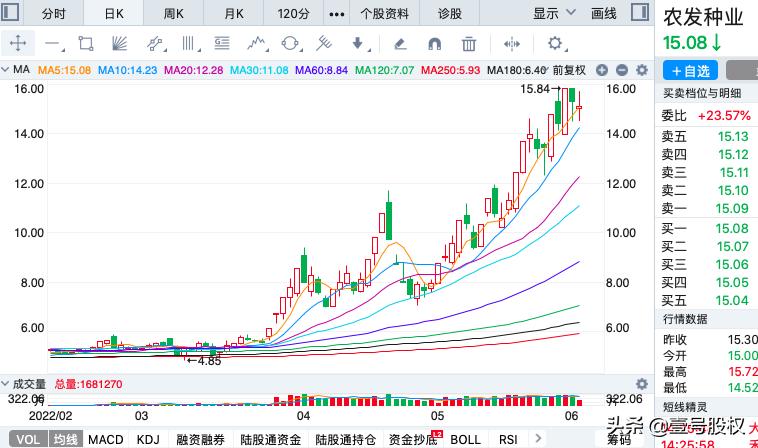Click the MA20:12.28 label
Screen dimensions: 758x448
point(193,70)
